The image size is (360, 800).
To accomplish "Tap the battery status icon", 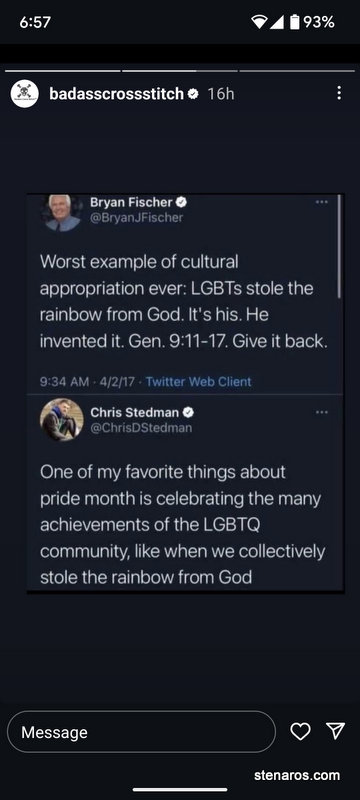I will (x=295, y=22).
